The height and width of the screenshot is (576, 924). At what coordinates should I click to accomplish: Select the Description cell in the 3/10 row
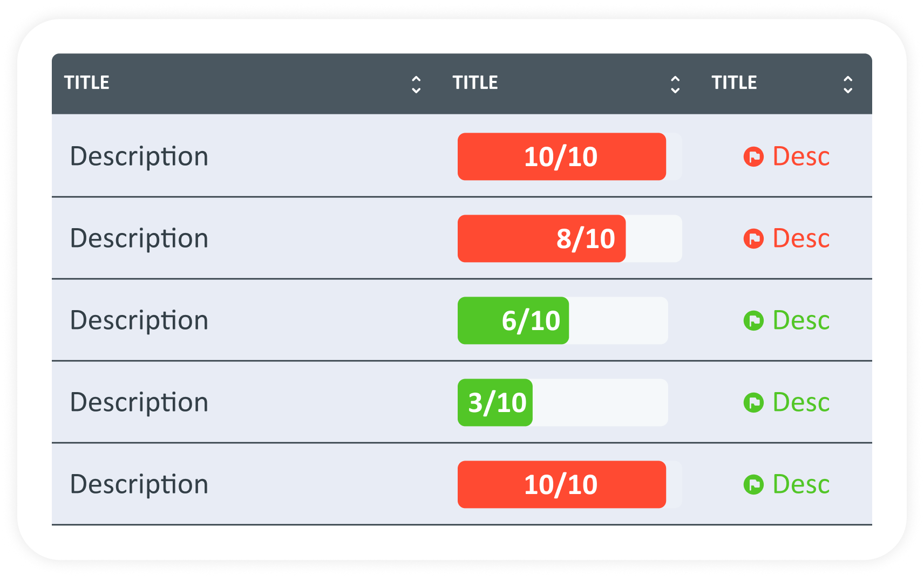(139, 403)
